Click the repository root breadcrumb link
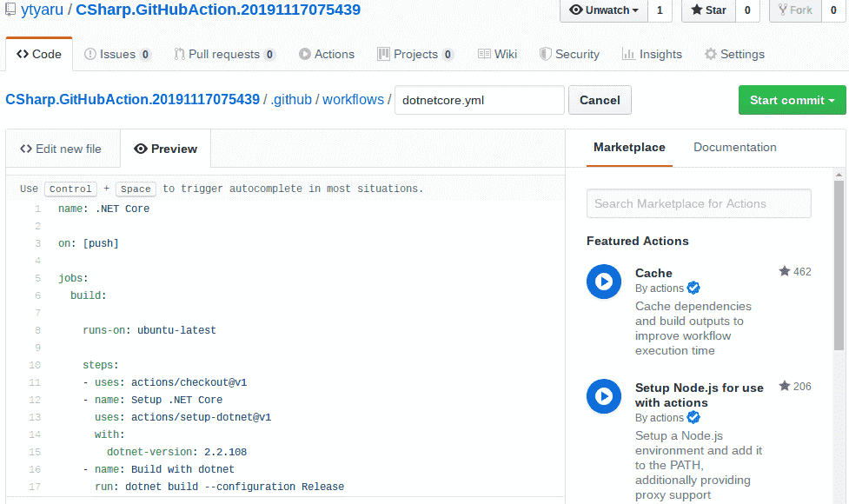The height and width of the screenshot is (504, 849). pyautogui.click(x=133, y=100)
